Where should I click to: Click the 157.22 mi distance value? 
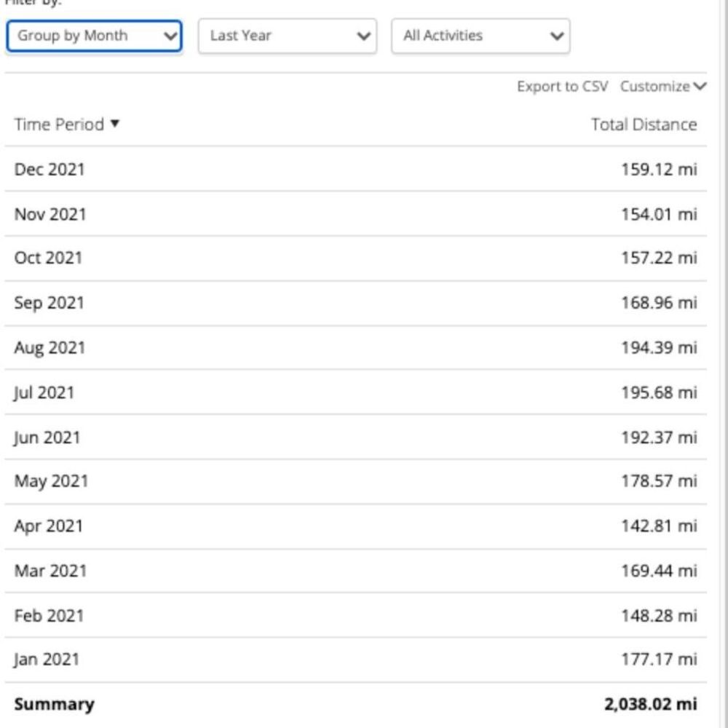point(660,258)
